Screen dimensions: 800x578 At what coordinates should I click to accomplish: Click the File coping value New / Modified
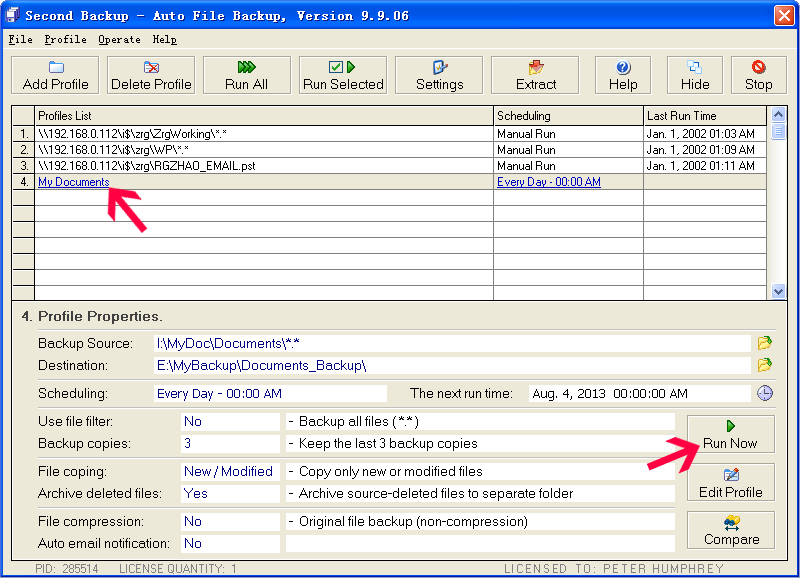click(230, 471)
